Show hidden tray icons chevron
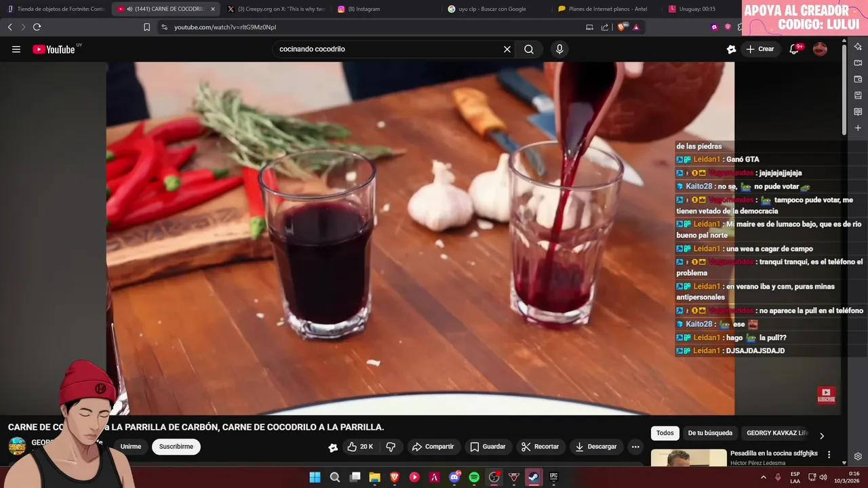868x488 pixels. [x=764, y=477]
